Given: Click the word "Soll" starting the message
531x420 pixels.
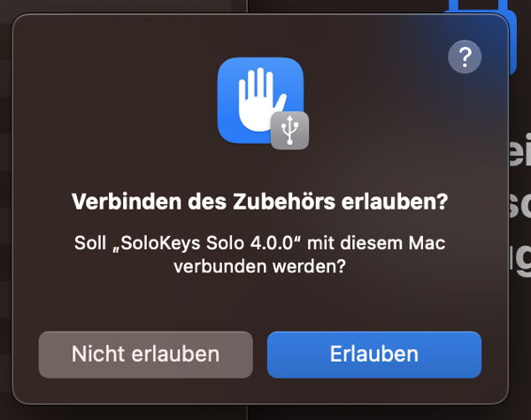Looking at the screenshot, I should point(90,243).
